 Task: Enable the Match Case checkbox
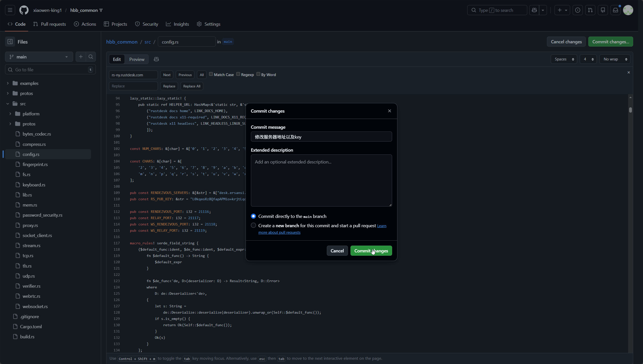click(211, 74)
